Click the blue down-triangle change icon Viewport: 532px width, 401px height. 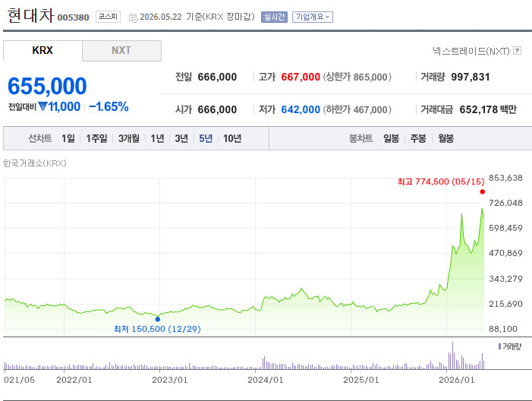coord(42,106)
